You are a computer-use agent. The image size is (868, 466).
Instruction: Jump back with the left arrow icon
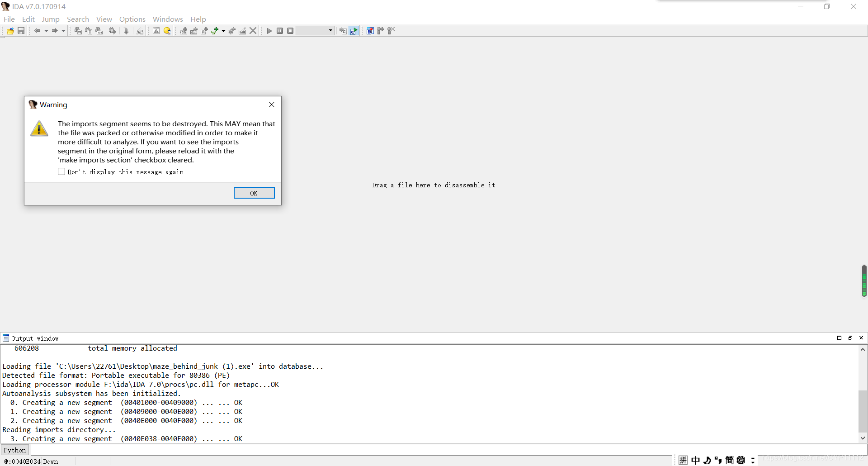[x=38, y=31]
